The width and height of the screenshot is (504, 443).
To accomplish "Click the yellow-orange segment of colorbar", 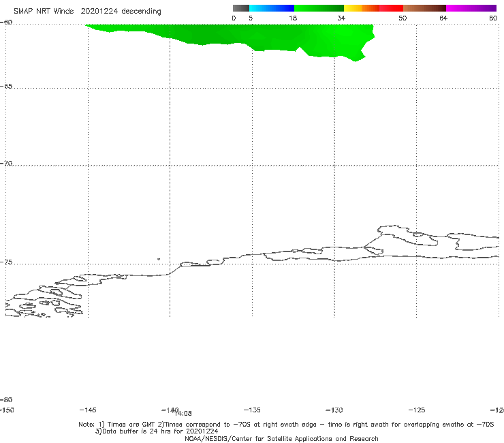I will 361,8.
